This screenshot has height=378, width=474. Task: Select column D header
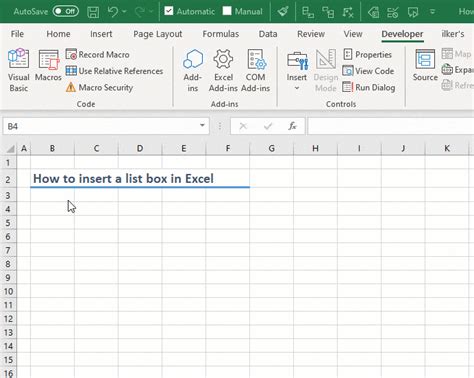pos(140,148)
